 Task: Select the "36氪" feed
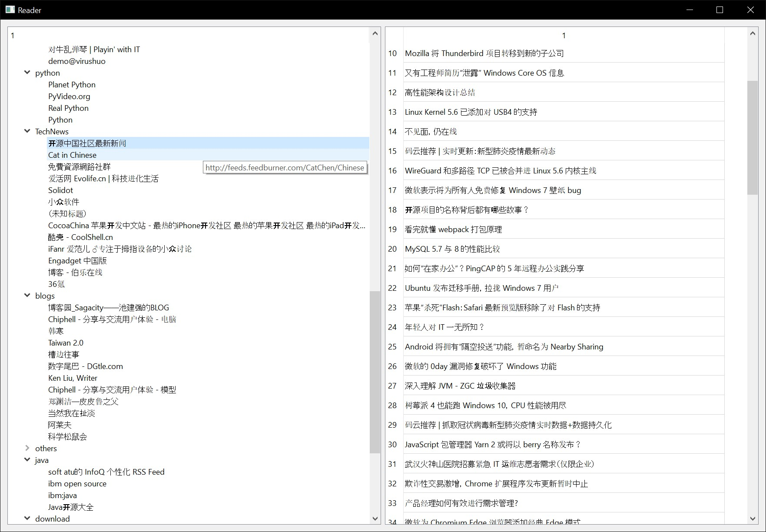click(x=56, y=284)
